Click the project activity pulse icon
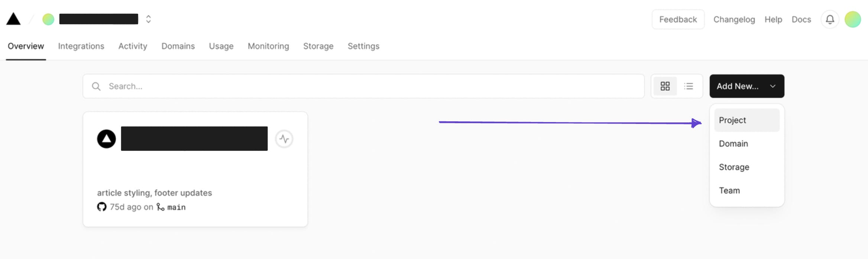The height and width of the screenshot is (259, 868). pyautogui.click(x=284, y=139)
